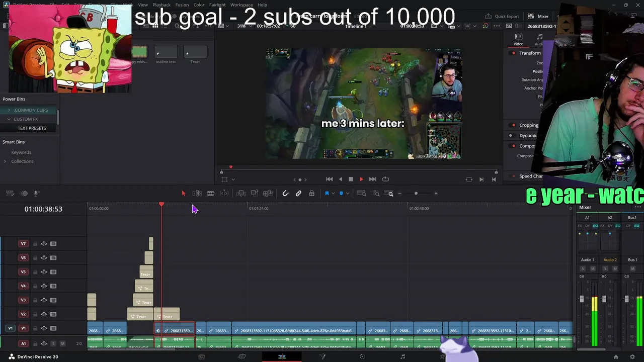Expand the Transform inspector section
644x362 pixels.
530,53
